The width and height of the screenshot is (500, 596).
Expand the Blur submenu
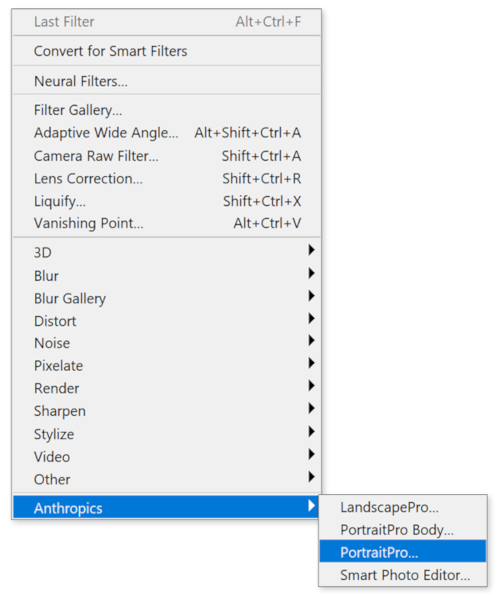coord(167,276)
